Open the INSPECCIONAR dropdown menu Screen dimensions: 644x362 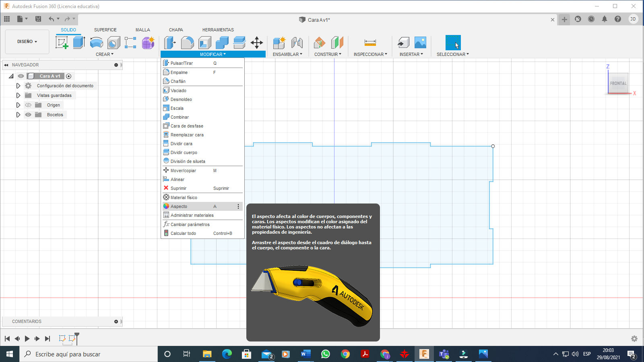coord(370,54)
